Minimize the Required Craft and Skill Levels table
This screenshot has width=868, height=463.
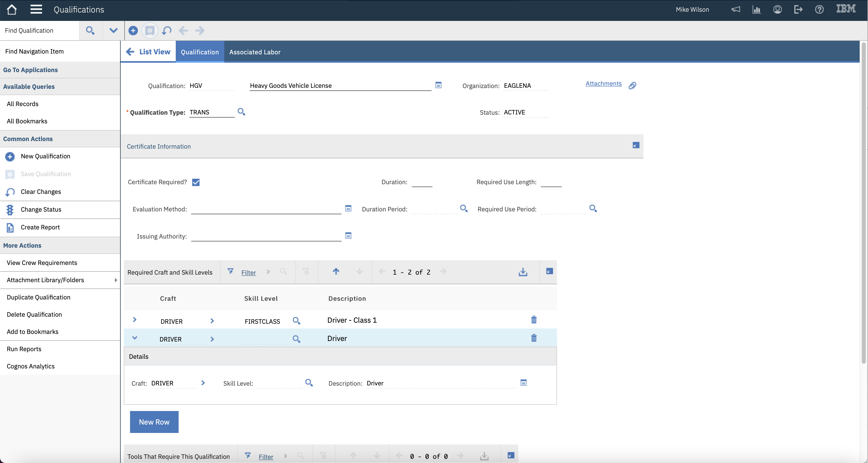pyautogui.click(x=549, y=271)
